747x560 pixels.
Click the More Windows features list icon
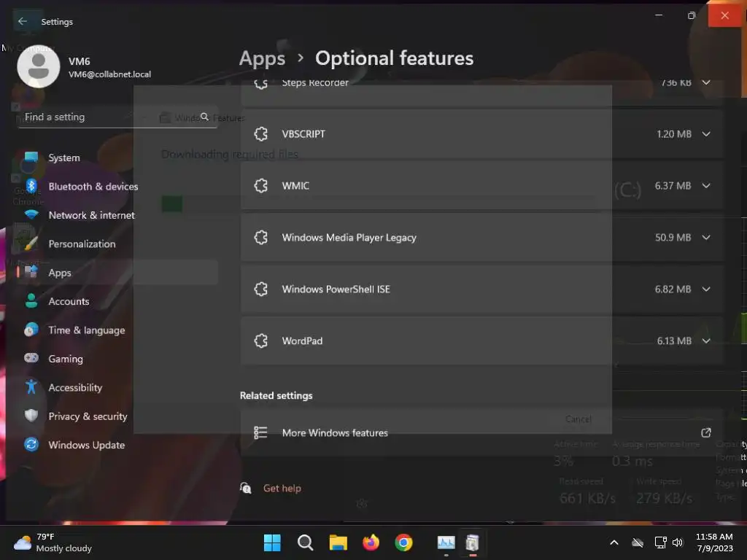coord(260,432)
